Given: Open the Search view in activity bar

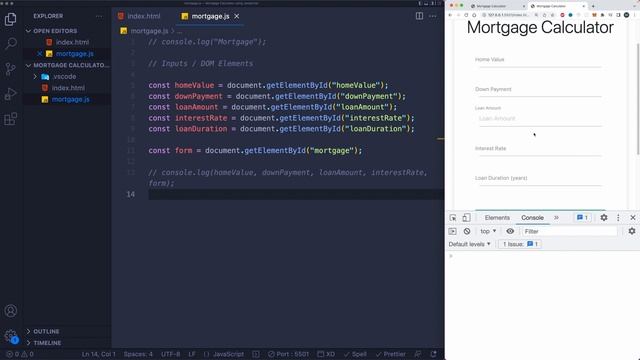Looking at the screenshot, I should pyautogui.click(x=11, y=43).
